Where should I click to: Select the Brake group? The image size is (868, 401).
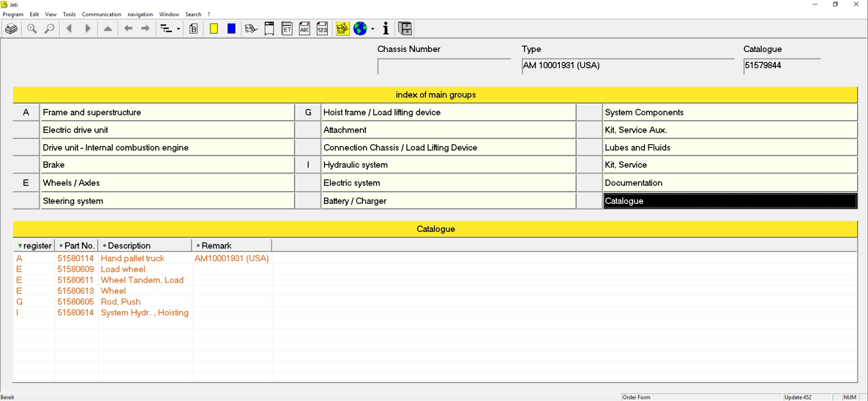point(167,165)
